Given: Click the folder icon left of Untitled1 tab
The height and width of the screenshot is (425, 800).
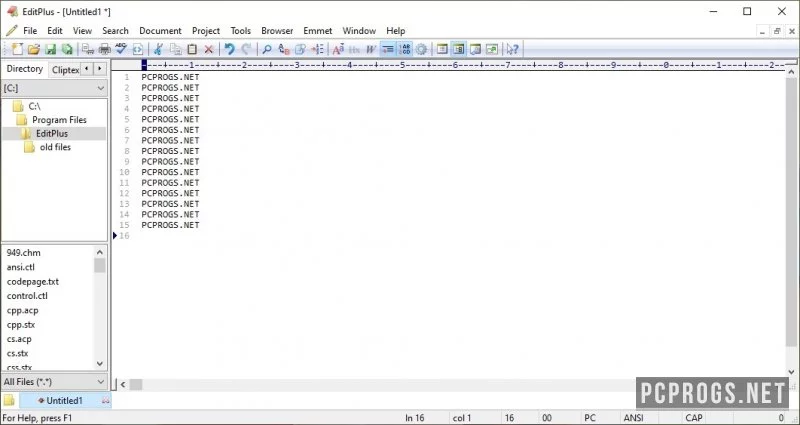Looking at the screenshot, I should tap(9, 401).
